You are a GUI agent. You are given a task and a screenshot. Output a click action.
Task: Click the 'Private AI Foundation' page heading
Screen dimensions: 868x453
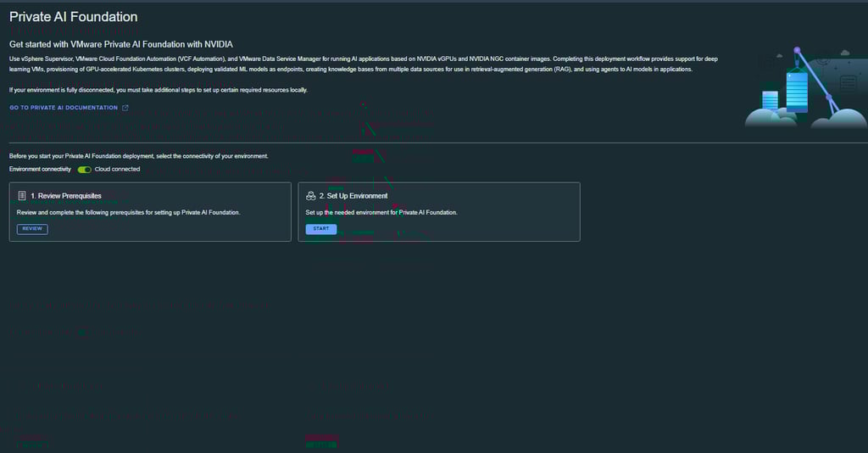(74, 17)
